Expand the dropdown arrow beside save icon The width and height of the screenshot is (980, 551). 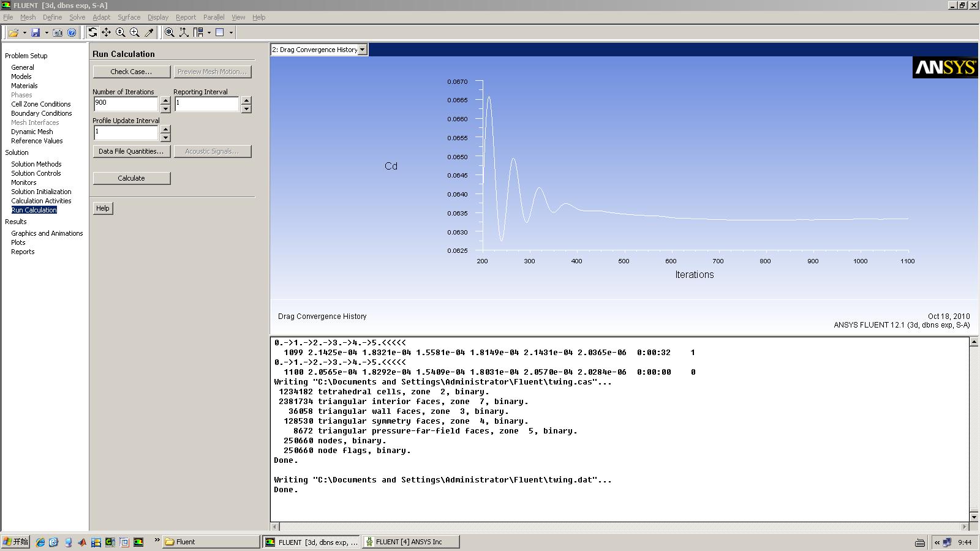tap(47, 32)
